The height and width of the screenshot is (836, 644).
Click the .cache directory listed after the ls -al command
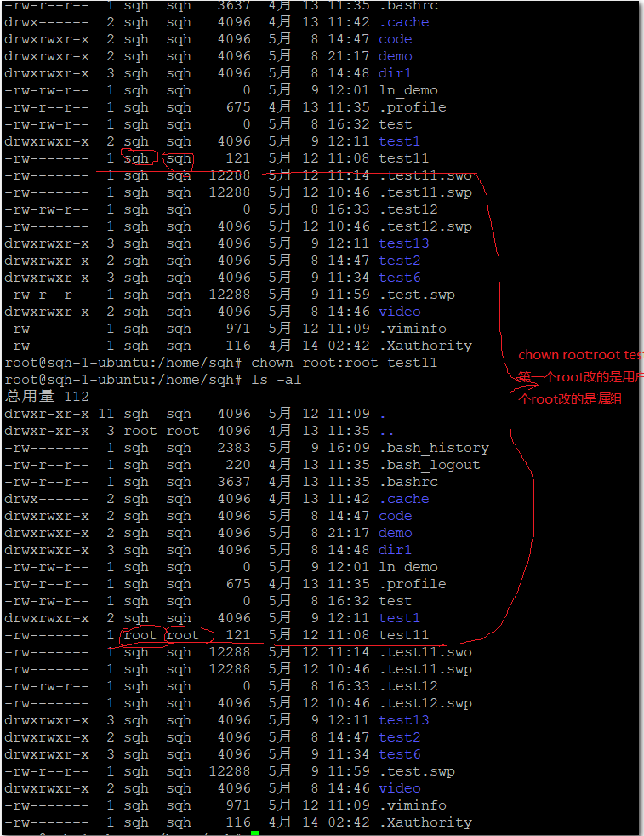click(x=404, y=499)
